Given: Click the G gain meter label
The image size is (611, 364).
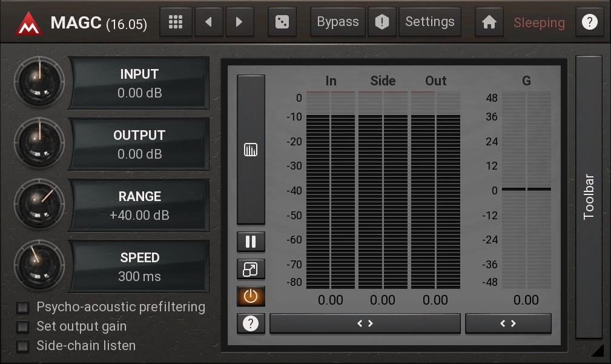Looking at the screenshot, I should [x=526, y=81].
